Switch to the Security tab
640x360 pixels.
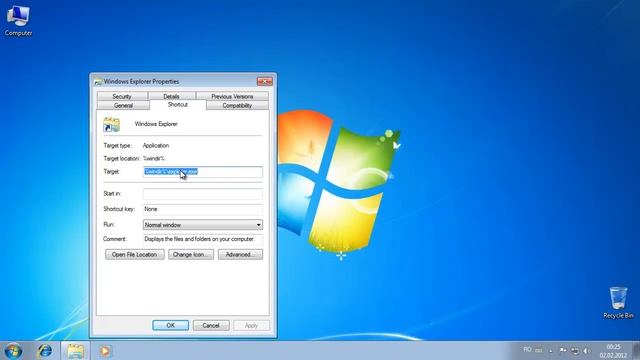coord(122,96)
